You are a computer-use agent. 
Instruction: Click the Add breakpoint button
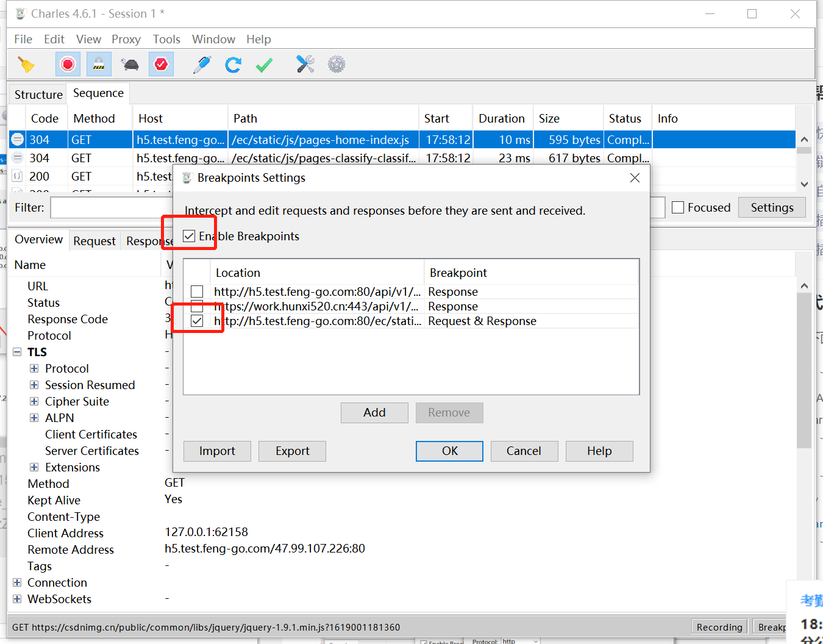tap(374, 412)
